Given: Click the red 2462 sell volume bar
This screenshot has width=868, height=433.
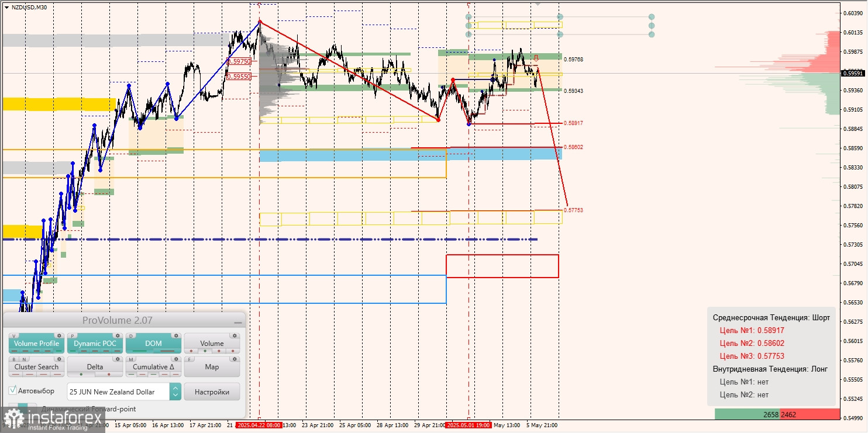Looking at the screenshot, I should [810, 414].
